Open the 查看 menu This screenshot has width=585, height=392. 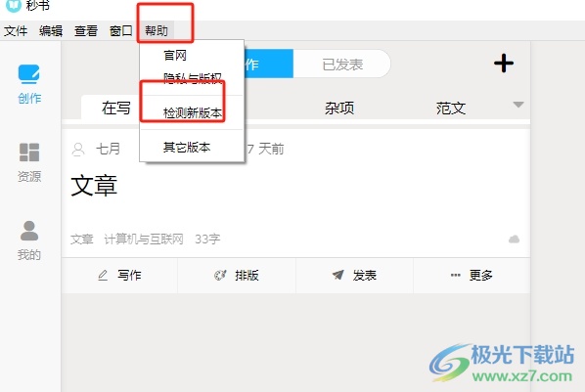coord(86,30)
